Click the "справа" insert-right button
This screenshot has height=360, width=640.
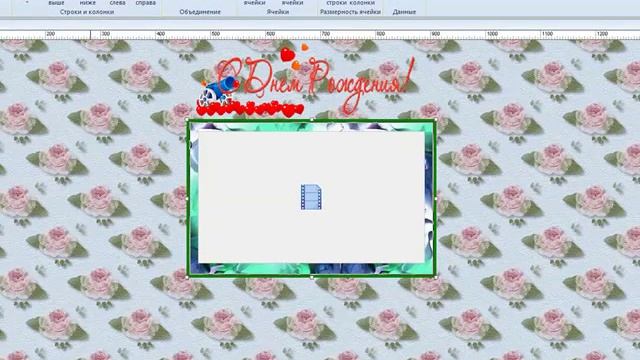click(x=145, y=2)
